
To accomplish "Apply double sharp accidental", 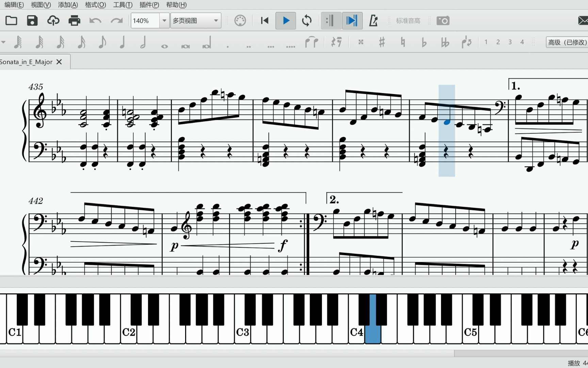I will coord(361,42).
